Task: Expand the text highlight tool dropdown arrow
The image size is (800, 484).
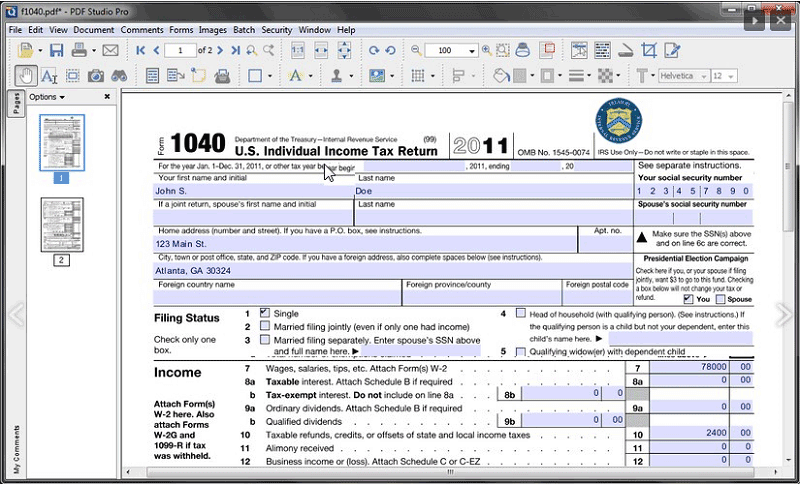Action: point(311,77)
